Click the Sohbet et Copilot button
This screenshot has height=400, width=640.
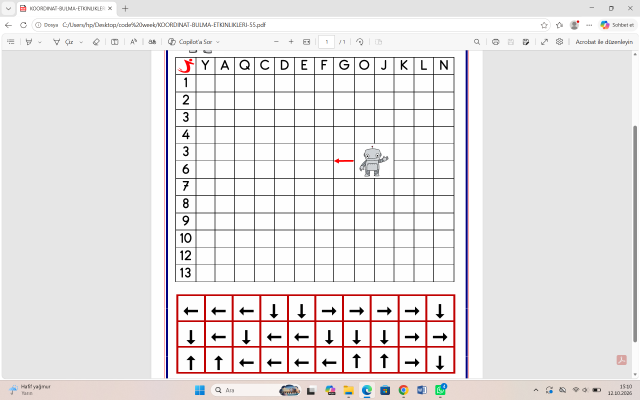pos(617,25)
